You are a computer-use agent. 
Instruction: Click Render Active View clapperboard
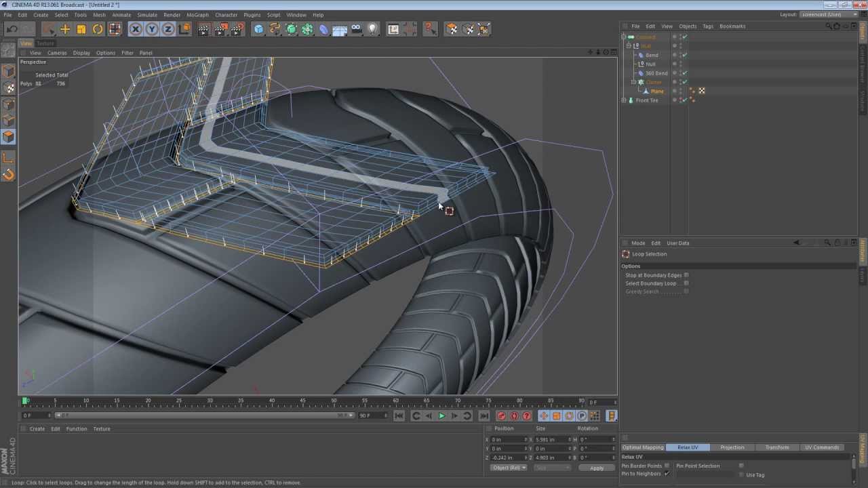click(204, 28)
